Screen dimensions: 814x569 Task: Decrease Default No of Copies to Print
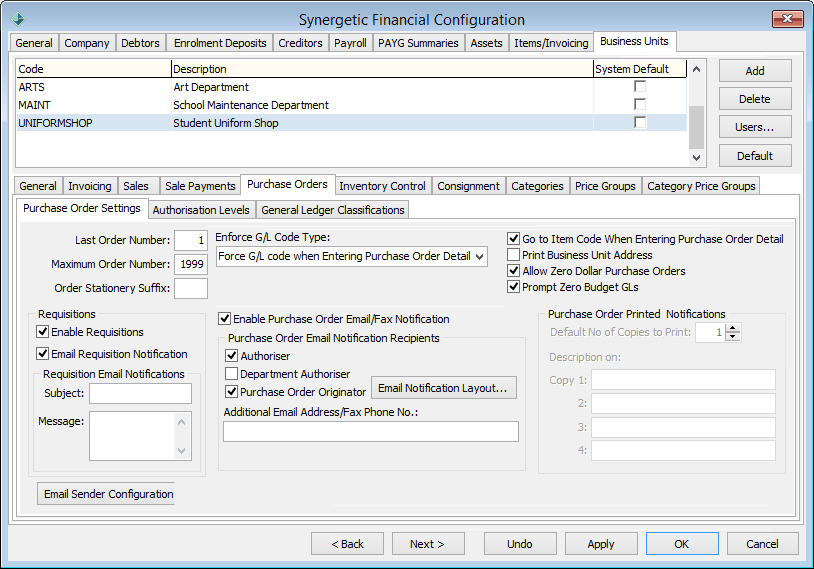(732, 336)
